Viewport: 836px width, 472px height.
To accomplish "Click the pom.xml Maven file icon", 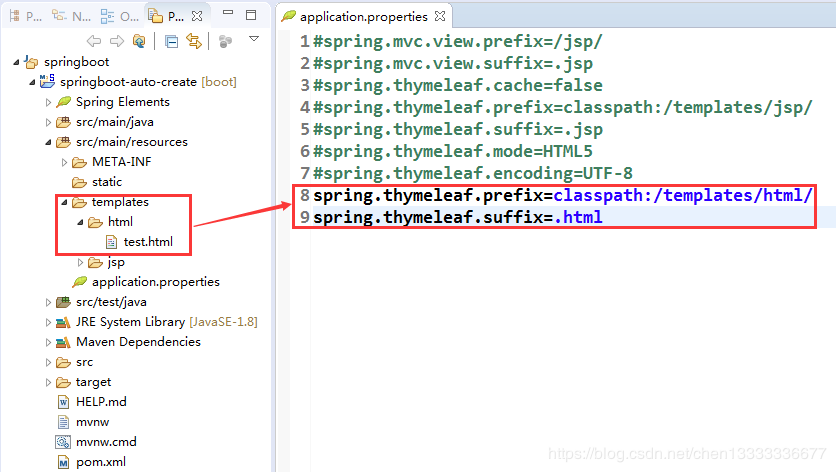I will (64, 462).
